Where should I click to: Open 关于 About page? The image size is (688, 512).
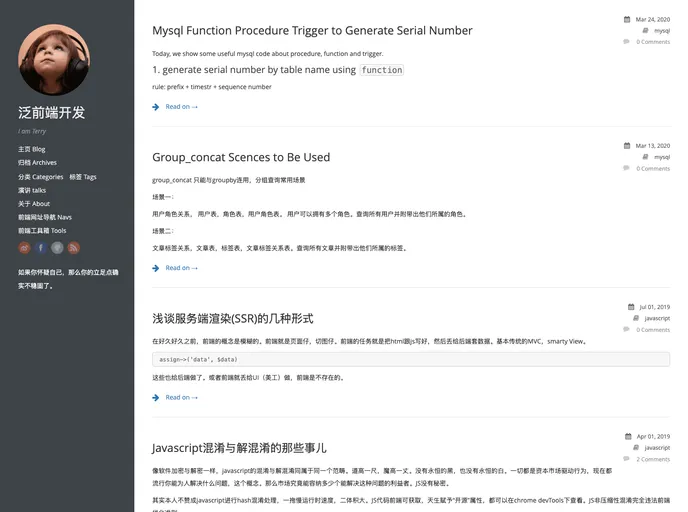tap(34, 204)
